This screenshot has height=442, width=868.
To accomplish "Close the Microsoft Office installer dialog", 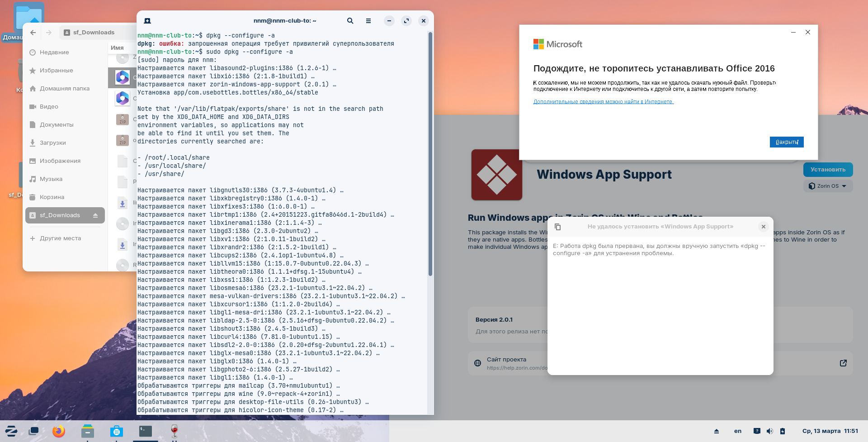I will click(808, 32).
